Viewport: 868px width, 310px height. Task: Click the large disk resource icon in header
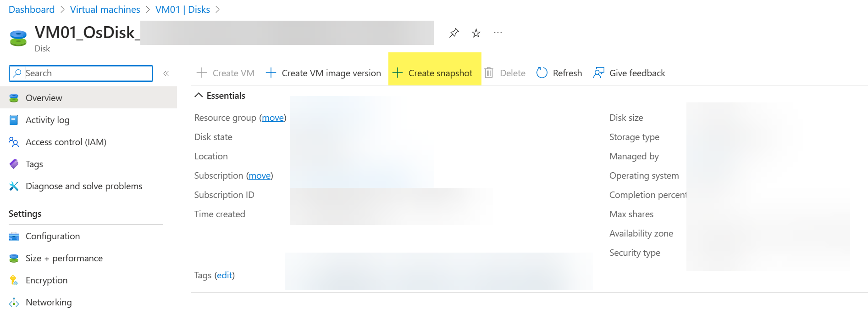[x=18, y=38]
